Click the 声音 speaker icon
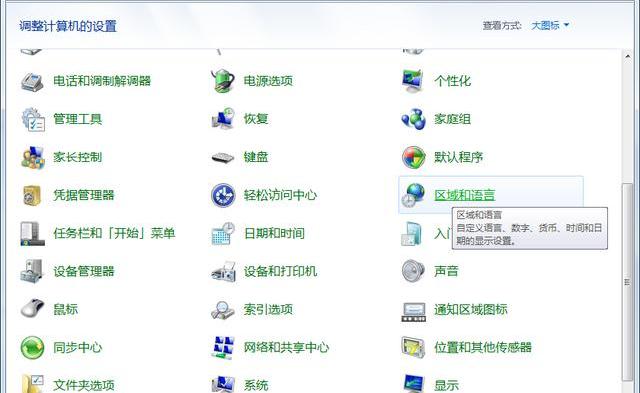 [x=413, y=271]
